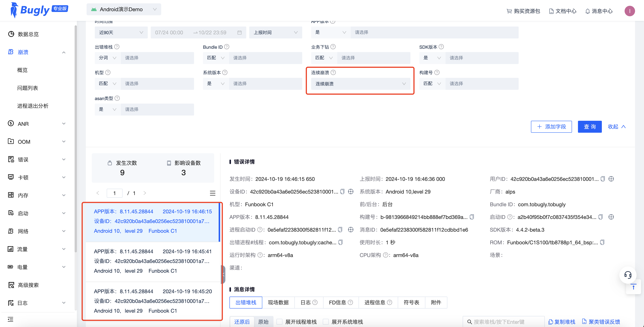
Task: Copy the 出错进程#线程 value
Action: click(340, 242)
